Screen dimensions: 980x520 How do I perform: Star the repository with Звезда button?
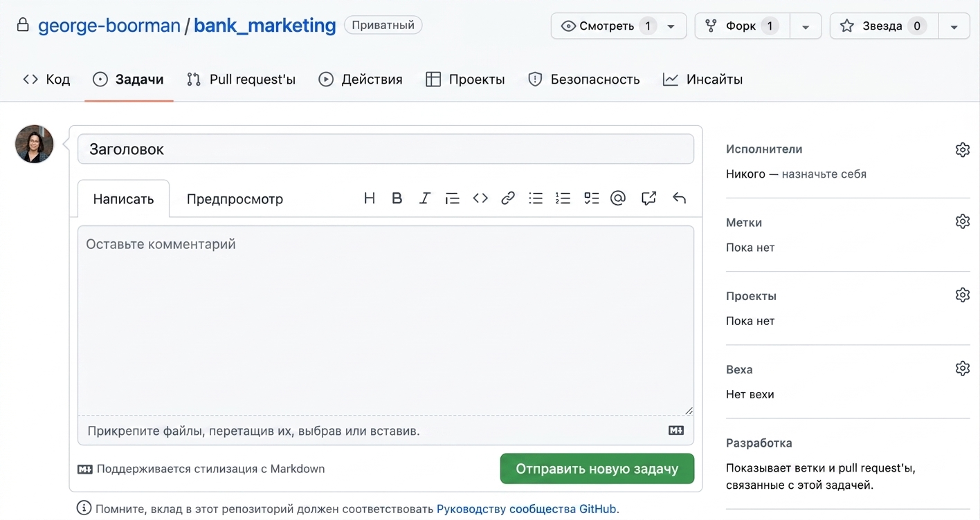tap(884, 26)
